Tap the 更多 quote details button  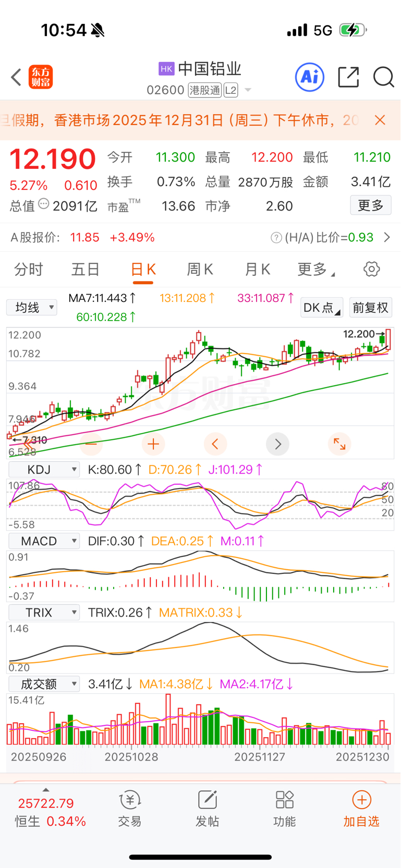[x=371, y=205]
